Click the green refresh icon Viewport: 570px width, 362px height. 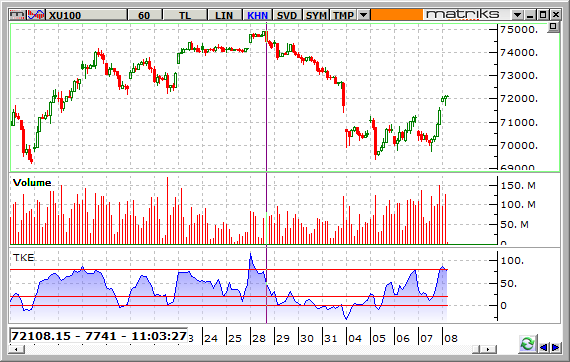click(x=527, y=343)
